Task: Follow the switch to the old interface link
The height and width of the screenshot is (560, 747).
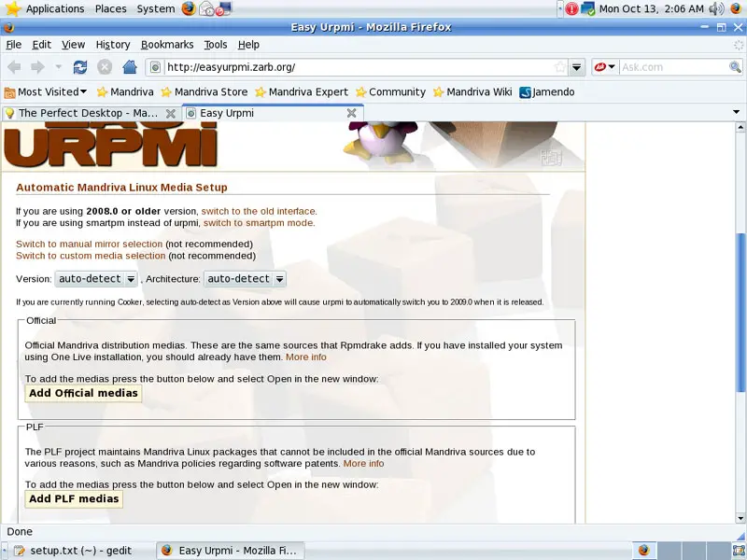Action: click(259, 211)
